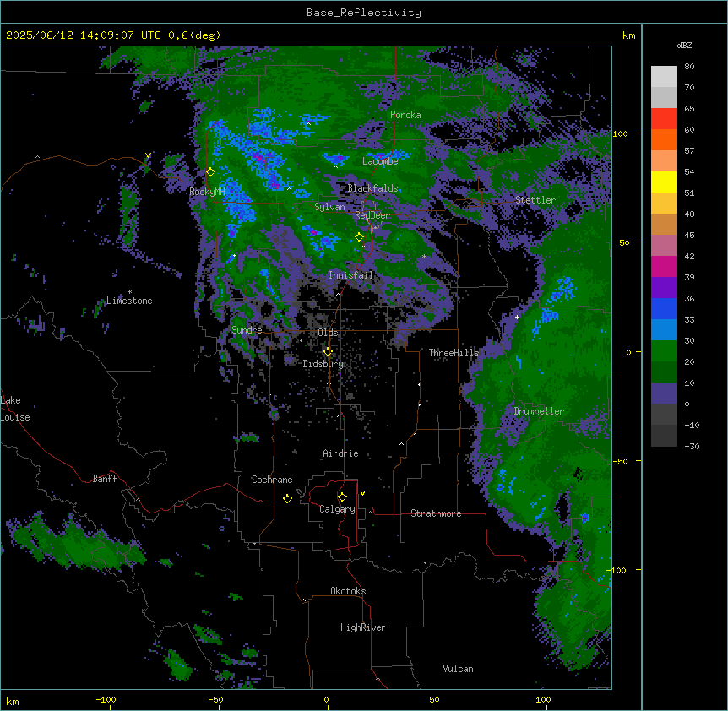Click the Sundre city label

tap(247, 330)
